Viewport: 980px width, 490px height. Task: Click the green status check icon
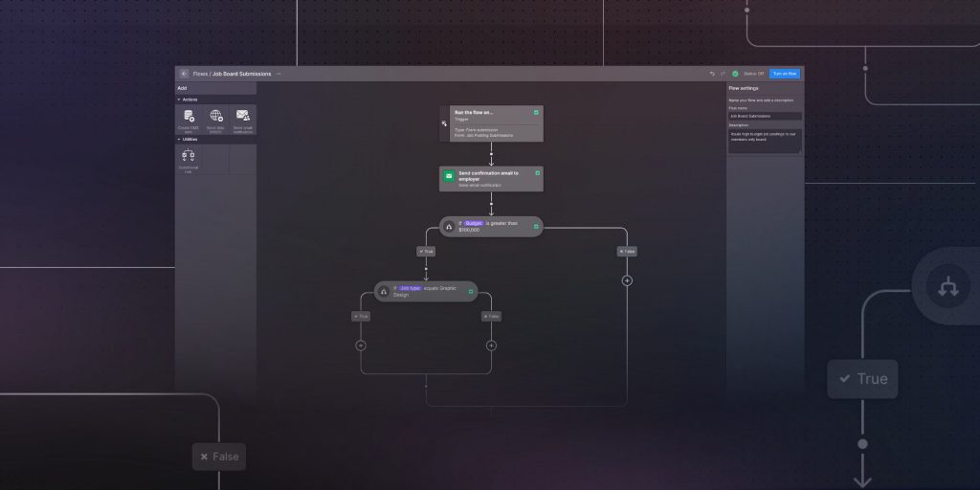[735, 74]
